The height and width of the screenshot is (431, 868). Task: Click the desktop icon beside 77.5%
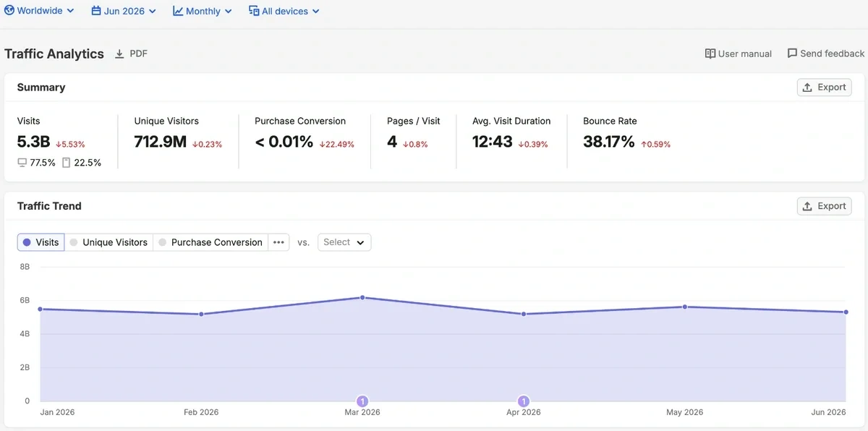point(22,163)
